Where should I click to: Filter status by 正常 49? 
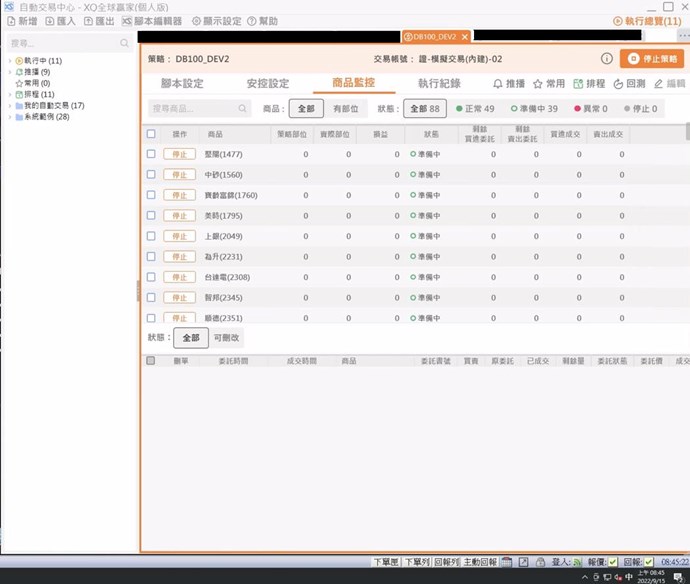[x=475, y=109]
